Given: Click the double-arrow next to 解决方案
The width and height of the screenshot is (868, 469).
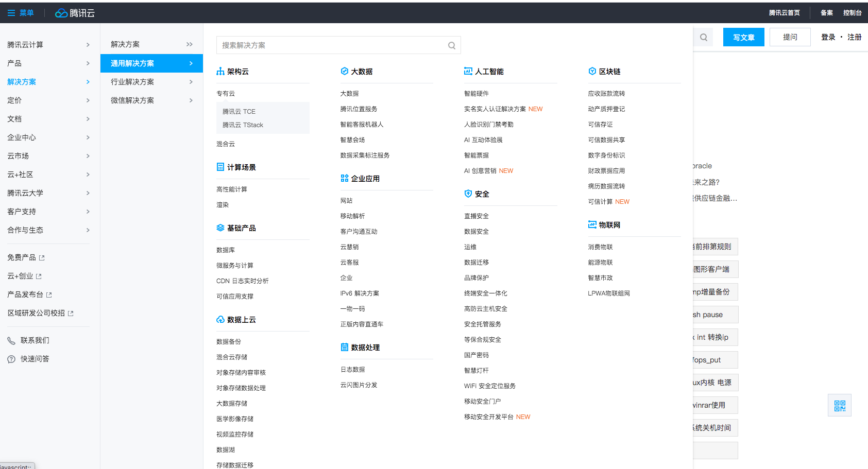Looking at the screenshot, I should tap(190, 44).
